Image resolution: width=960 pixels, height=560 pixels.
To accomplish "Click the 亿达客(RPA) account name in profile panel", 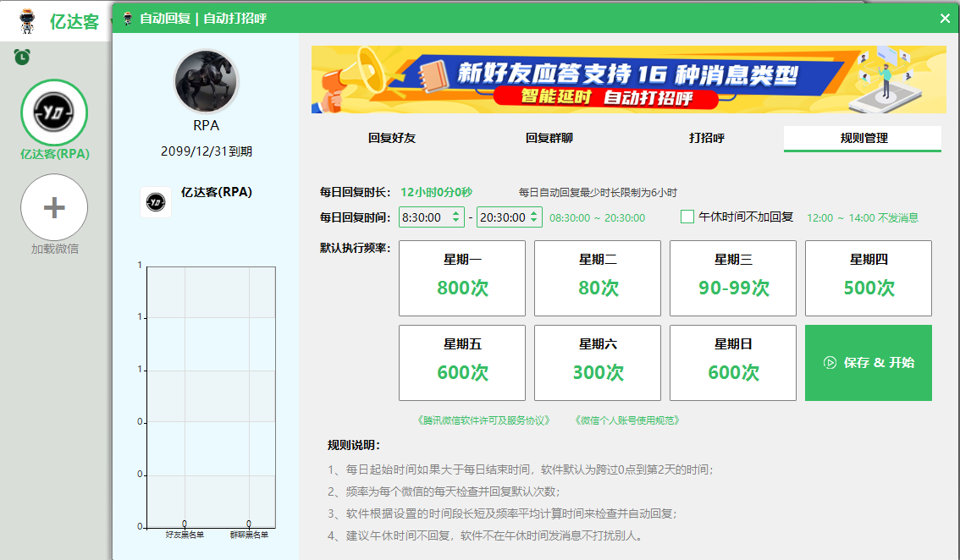I will click(217, 192).
